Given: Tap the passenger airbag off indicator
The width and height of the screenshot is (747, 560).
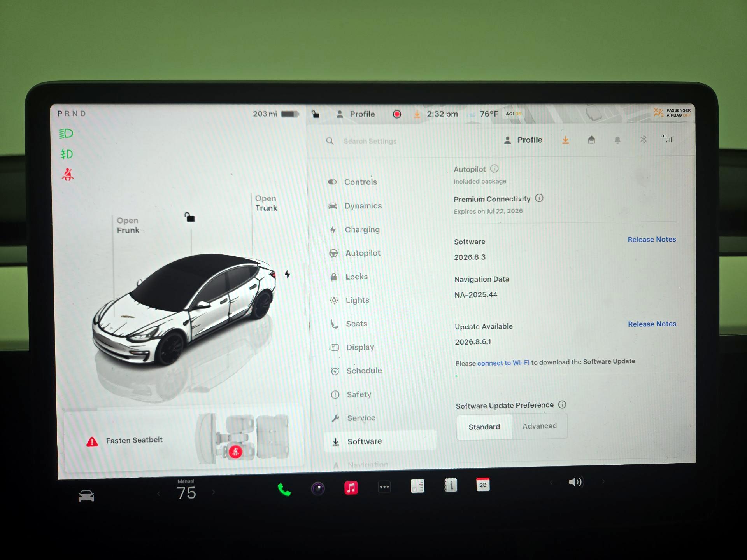Looking at the screenshot, I should click(x=672, y=113).
